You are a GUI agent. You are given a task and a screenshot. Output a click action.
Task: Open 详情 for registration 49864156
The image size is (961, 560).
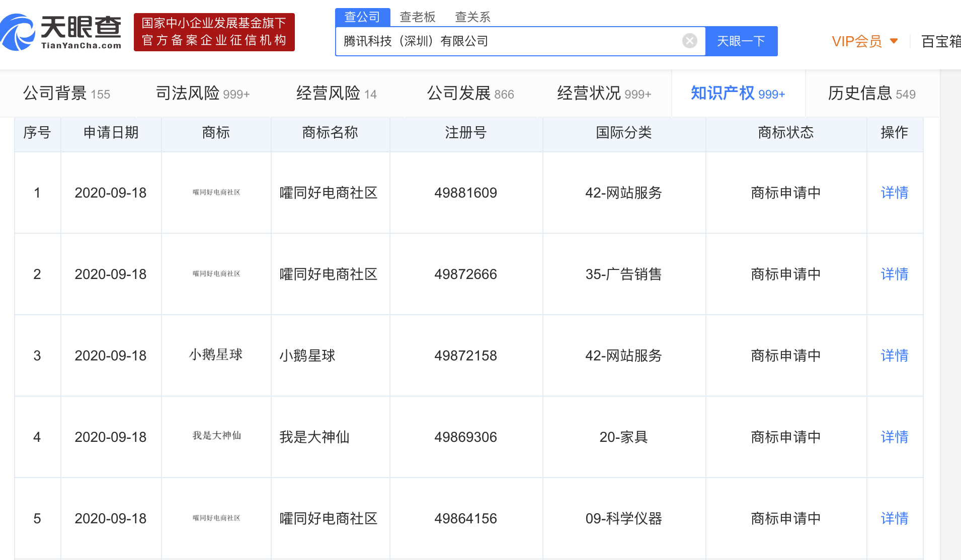click(894, 518)
